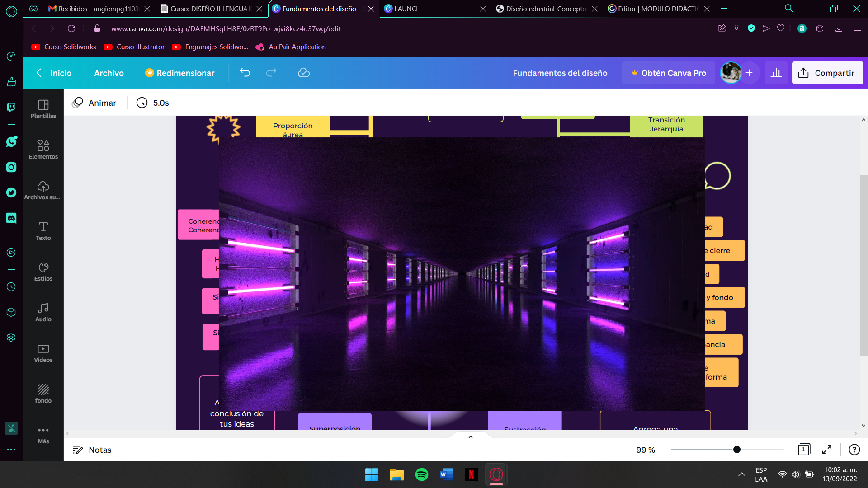The height and width of the screenshot is (488, 868).
Task: Undo the last change
Action: 245,73
